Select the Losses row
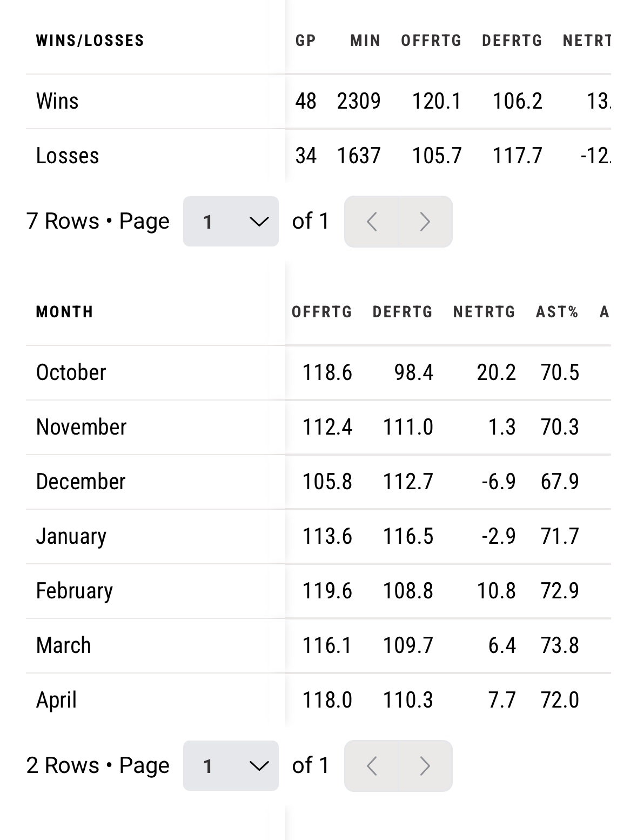 tap(318, 156)
